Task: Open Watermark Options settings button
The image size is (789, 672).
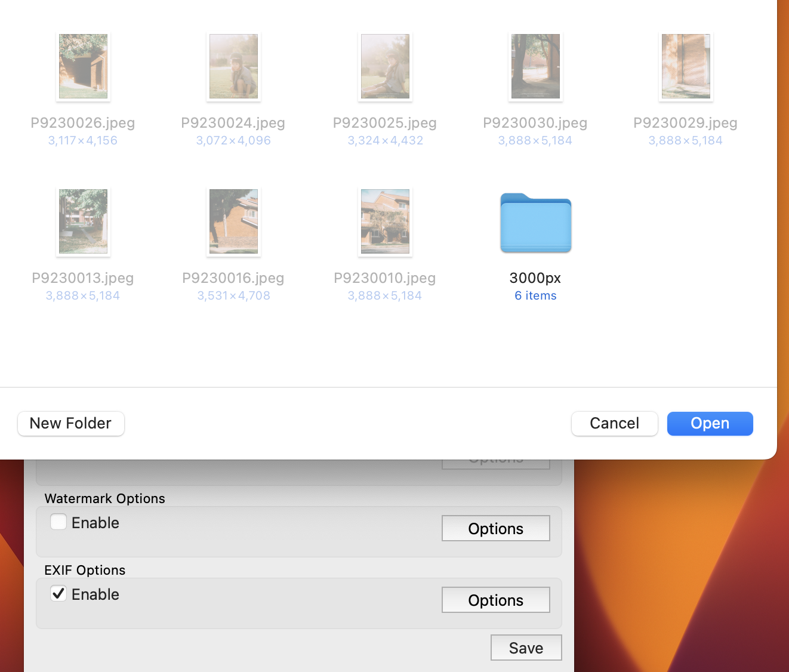Action: 495,529
